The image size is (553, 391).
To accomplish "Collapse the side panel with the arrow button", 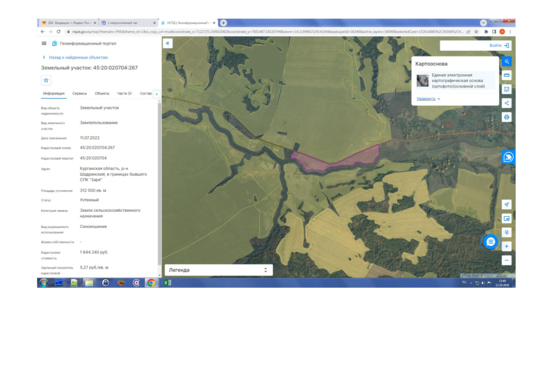I will [x=168, y=43].
